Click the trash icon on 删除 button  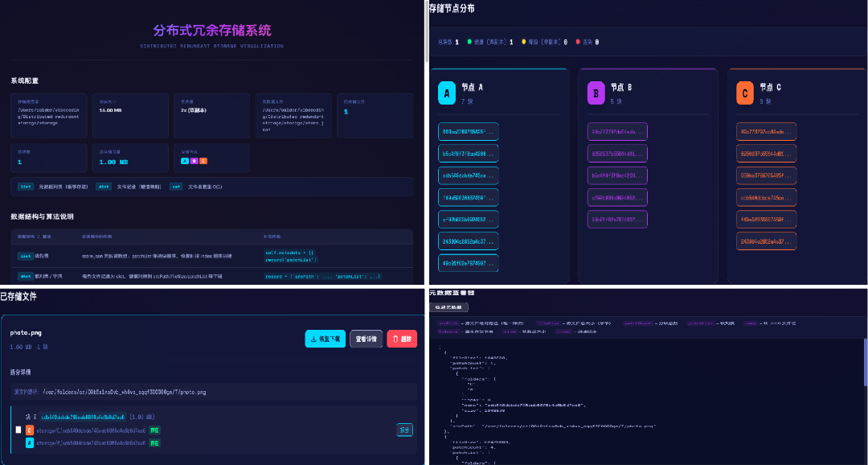(x=395, y=339)
